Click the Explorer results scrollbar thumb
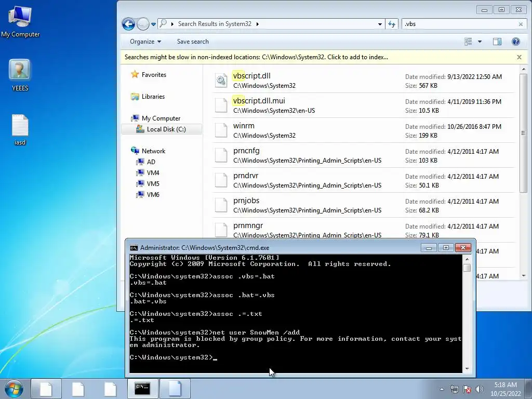532x399 pixels. point(523,132)
